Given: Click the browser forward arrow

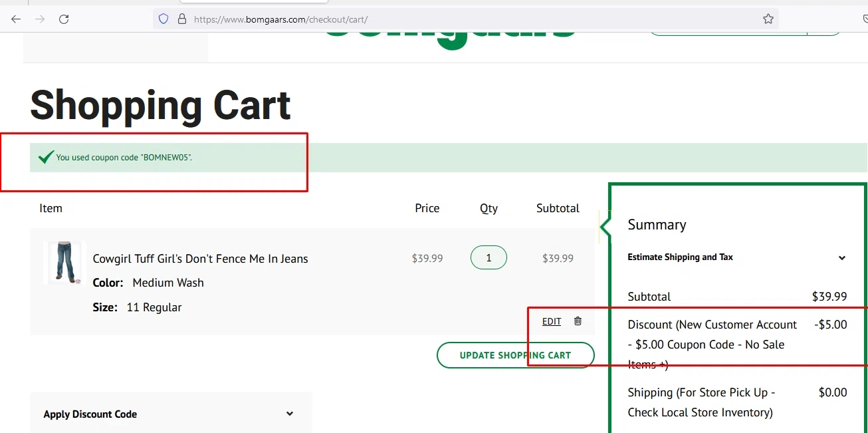Looking at the screenshot, I should [x=40, y=19].
